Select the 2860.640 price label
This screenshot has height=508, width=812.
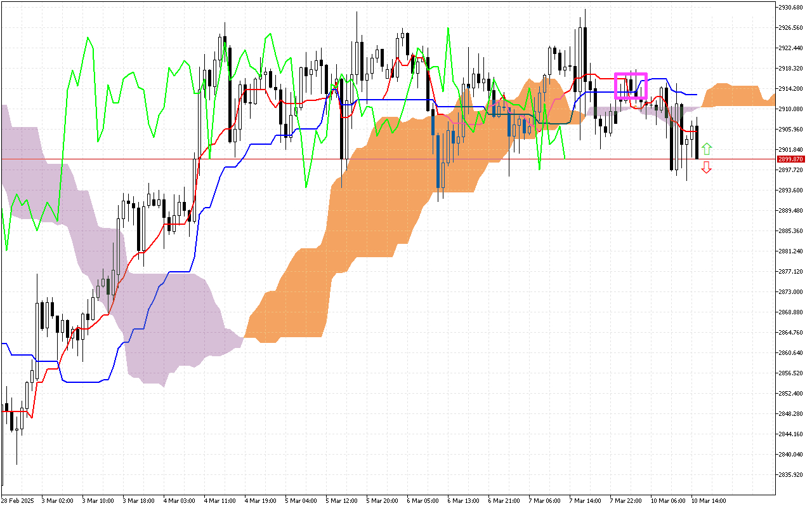(791, 352)
